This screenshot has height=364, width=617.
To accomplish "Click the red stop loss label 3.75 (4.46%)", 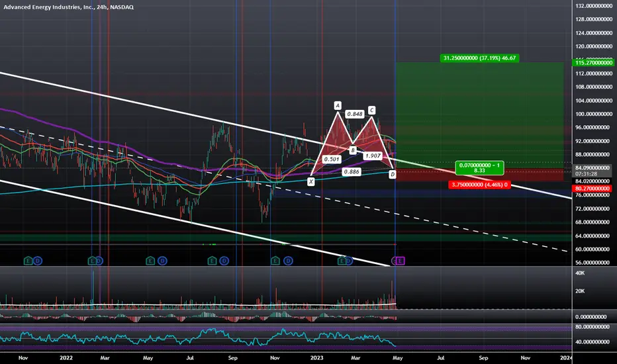I will pos(479,185).
